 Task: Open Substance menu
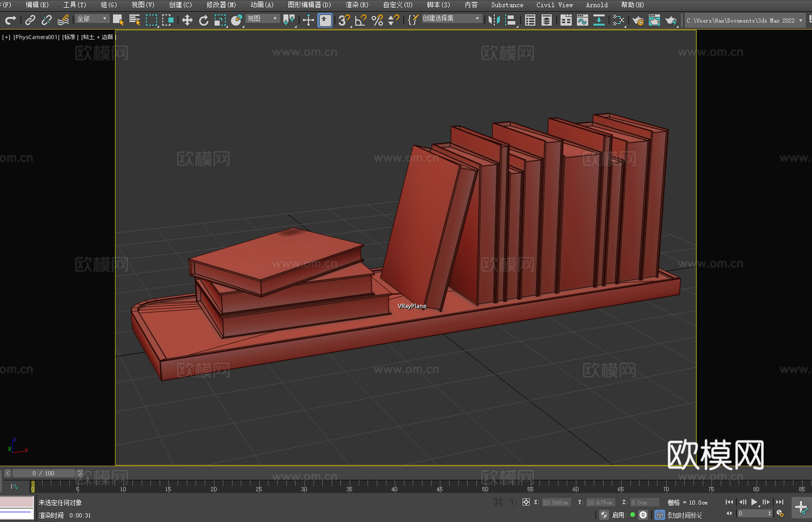tap(507, 5)
